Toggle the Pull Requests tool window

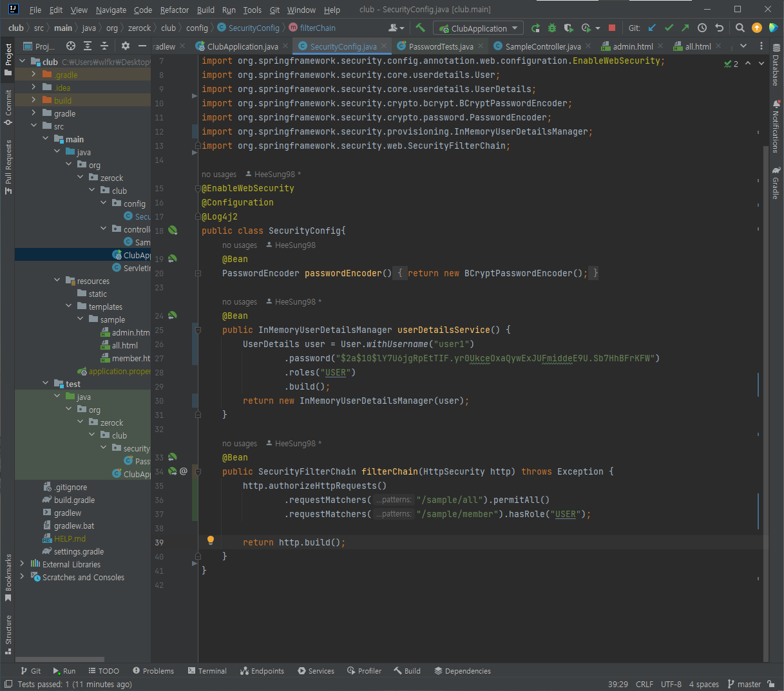(x=8, y=167)
